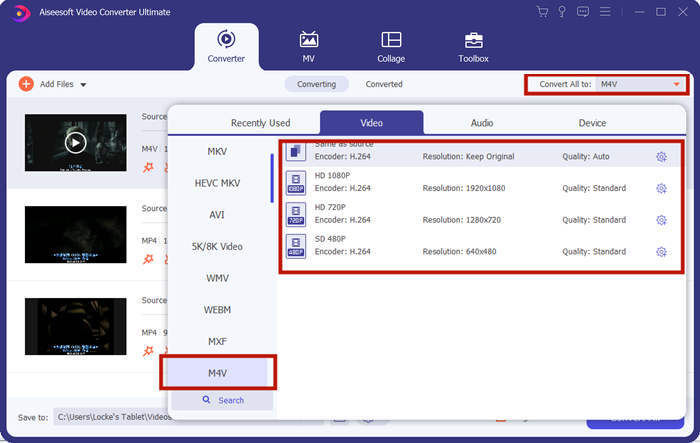The width and height of the screenshot is (700, 443).
Task: Choose WEBM in format list
Action: pyautogui.click(x=217, y=310)
